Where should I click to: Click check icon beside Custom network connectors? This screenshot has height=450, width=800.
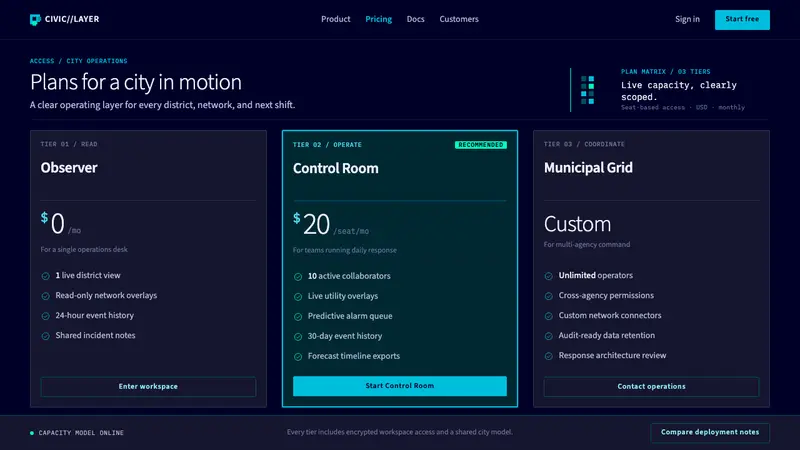[x=548, y=316]
